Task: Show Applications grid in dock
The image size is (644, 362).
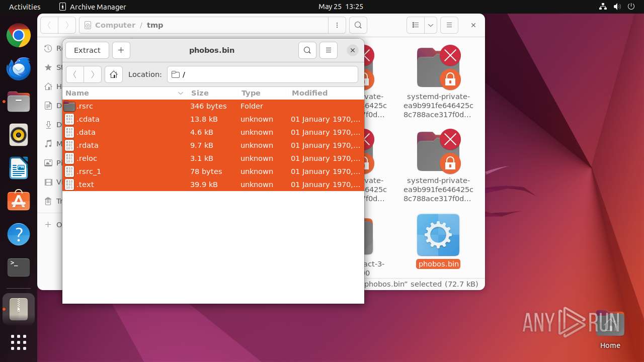Action: coord(19,342)
